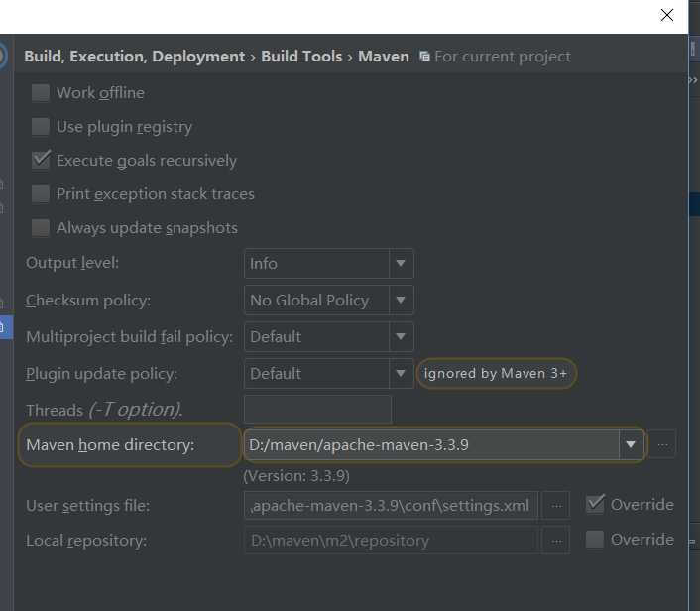Click the Threads (-T option) input field
700x611 pixels.
[317, 409]
